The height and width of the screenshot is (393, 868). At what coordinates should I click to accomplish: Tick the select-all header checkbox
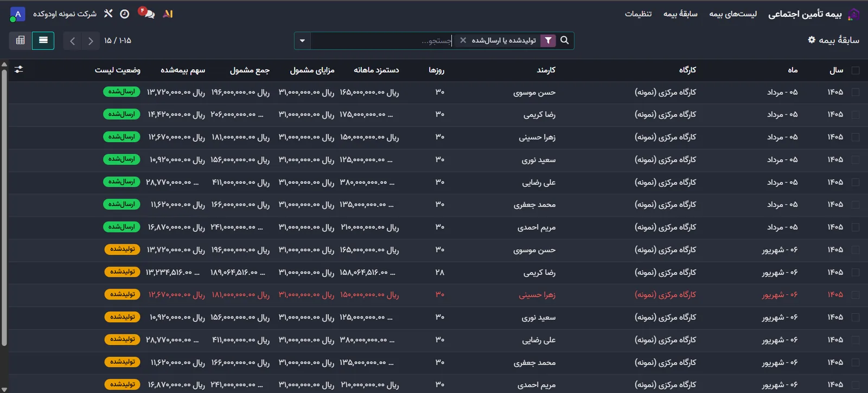click(856, 70)
